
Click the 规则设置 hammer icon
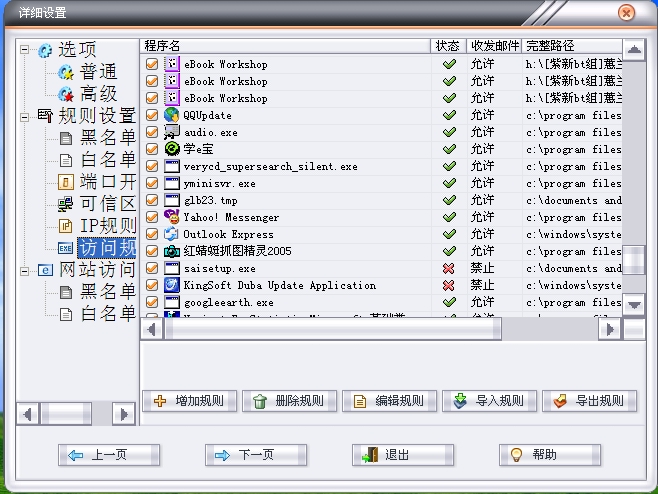tap(45, 115)
